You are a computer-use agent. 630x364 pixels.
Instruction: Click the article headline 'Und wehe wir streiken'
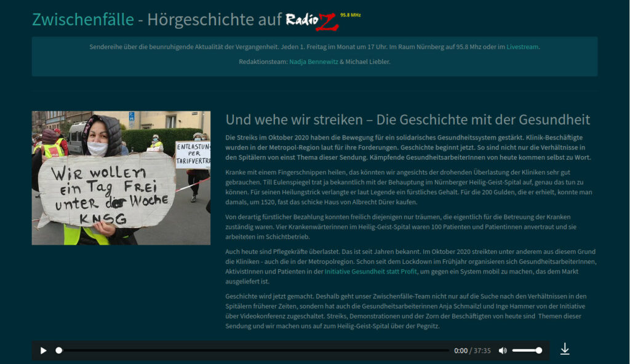click(407, 119)
